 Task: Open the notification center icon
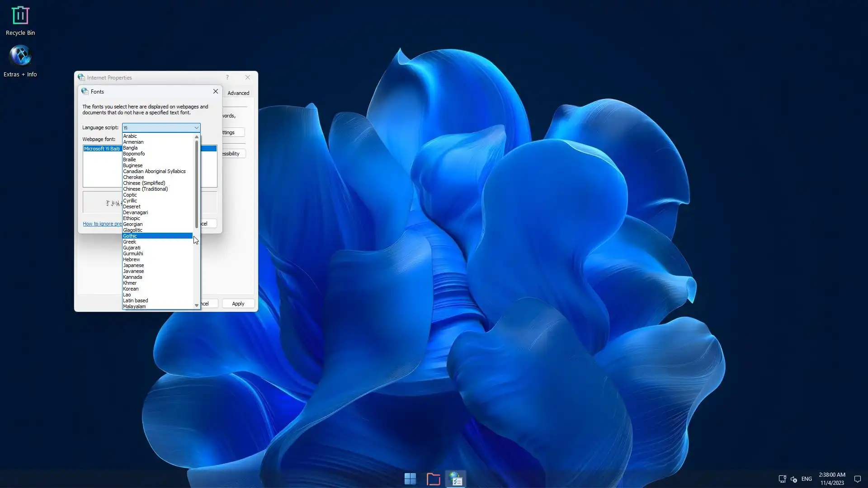tap(857, 479)
